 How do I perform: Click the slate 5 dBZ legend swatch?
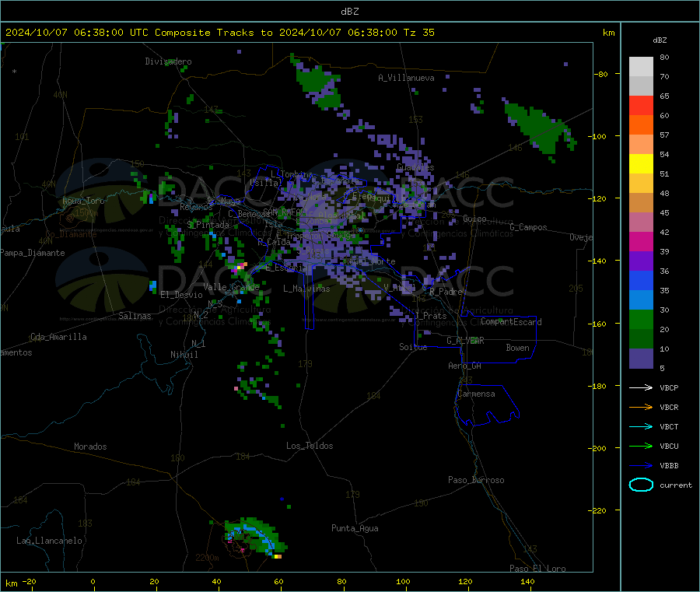click(x=641, y=359)
